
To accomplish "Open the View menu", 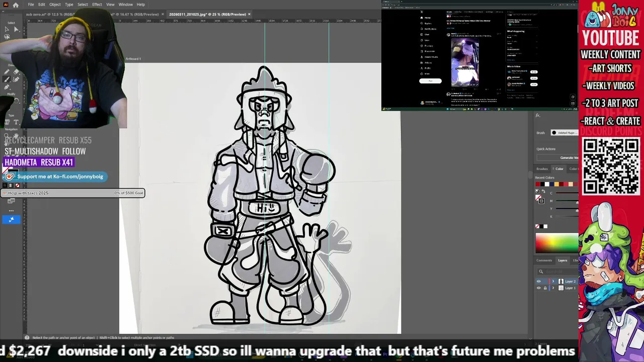I will (110, 5).
